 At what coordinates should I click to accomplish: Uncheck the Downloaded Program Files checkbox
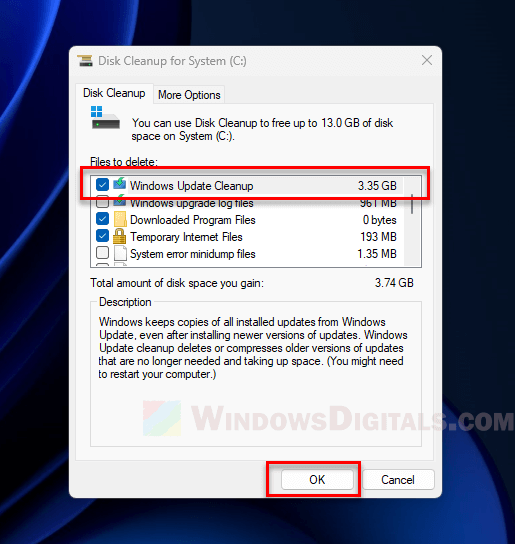coord(102,219)
